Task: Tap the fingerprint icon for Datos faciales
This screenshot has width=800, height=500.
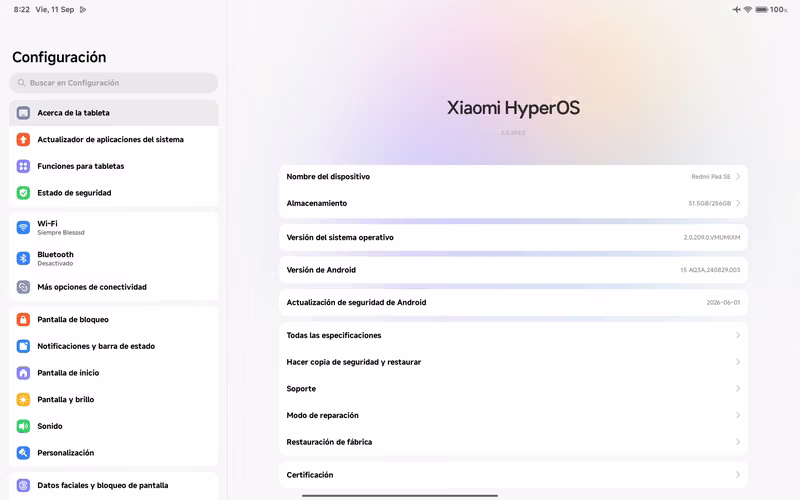Action: click(x=23, y=485)
